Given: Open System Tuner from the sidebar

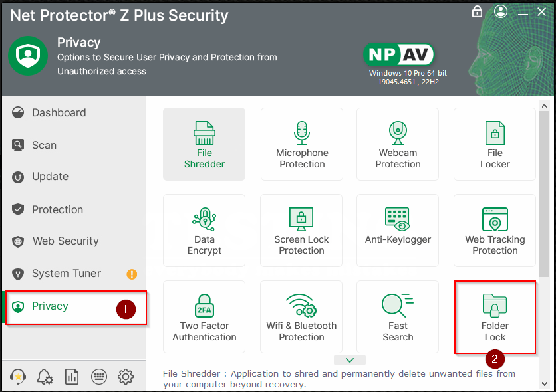Looking at the screenshot, I should (x=66, y=274).
